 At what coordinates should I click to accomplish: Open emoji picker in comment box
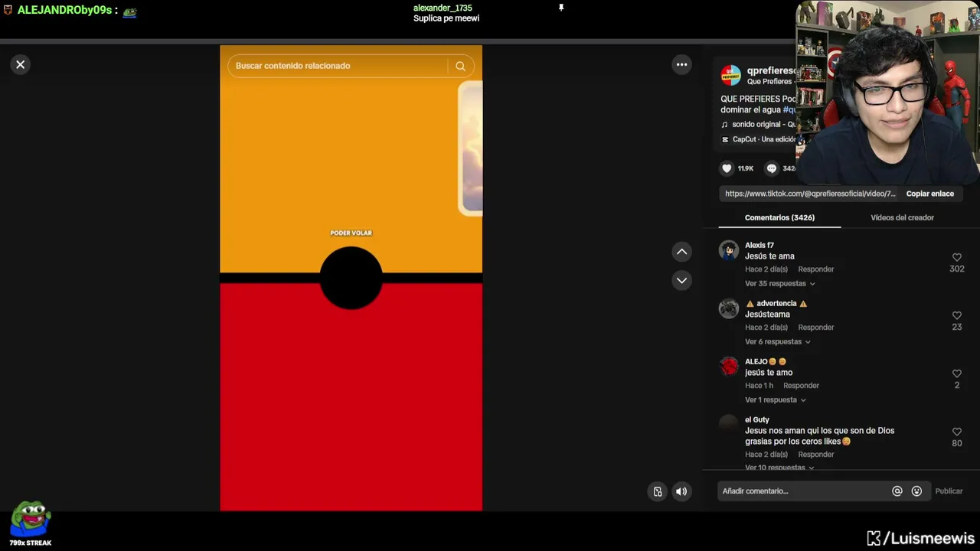(916, 491)
